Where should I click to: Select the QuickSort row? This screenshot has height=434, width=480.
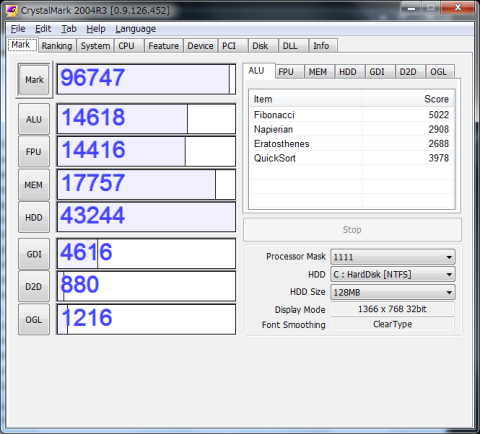pos(351,158)
